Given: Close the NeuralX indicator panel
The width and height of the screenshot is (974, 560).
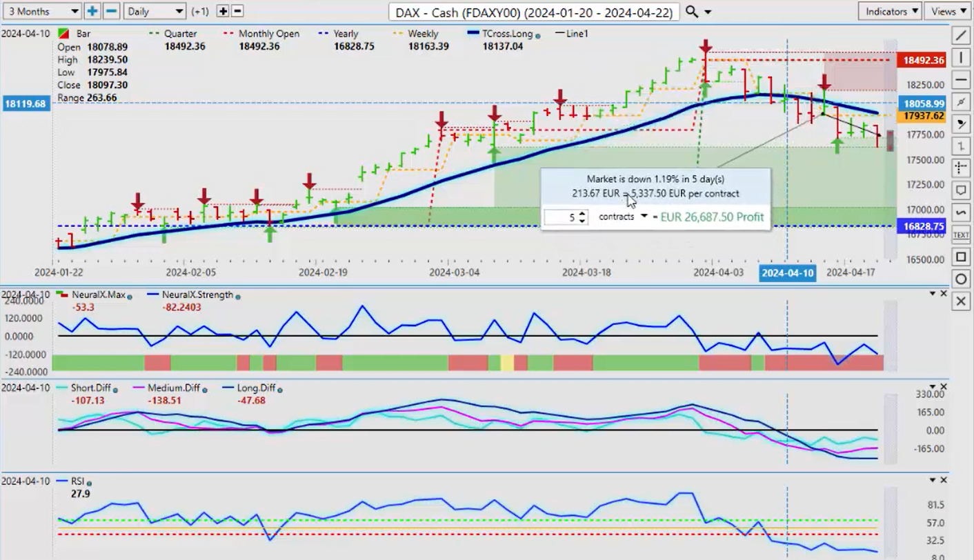Looking at the screenshot, I should pyautogui.click(x=944, y=294).
